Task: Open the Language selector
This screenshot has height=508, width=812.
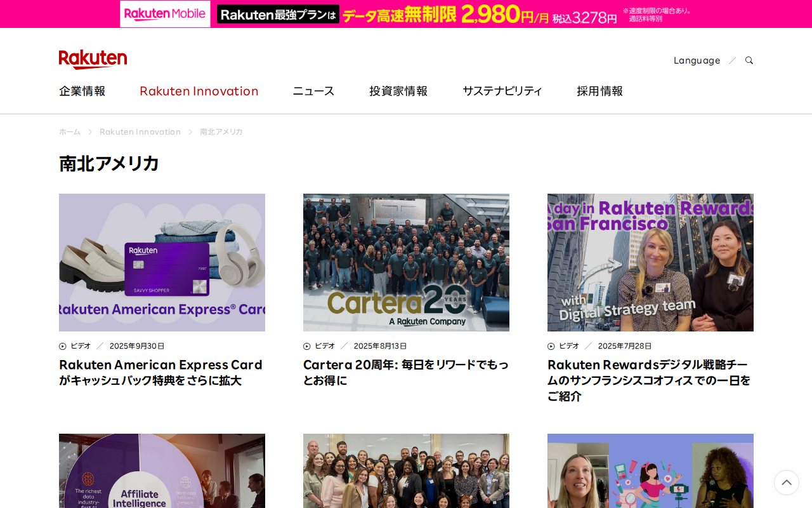Action: [697, 60]
